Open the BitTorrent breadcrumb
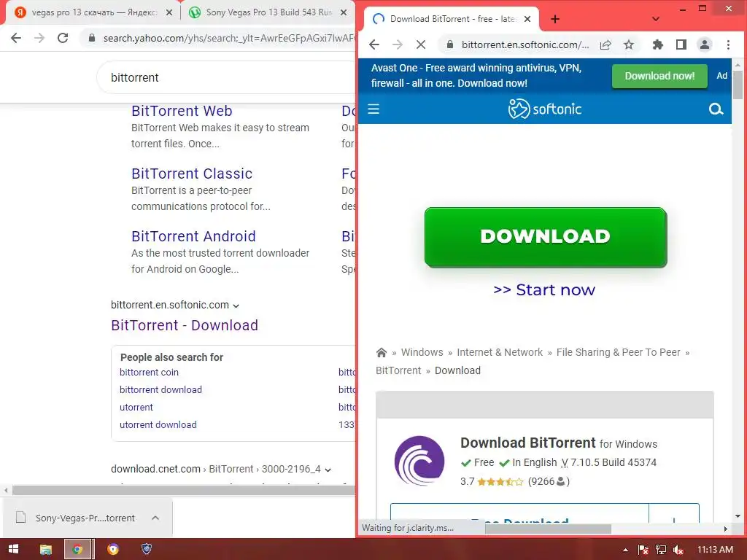This screenshot has height=560, width=747. (x=398, y=370)
